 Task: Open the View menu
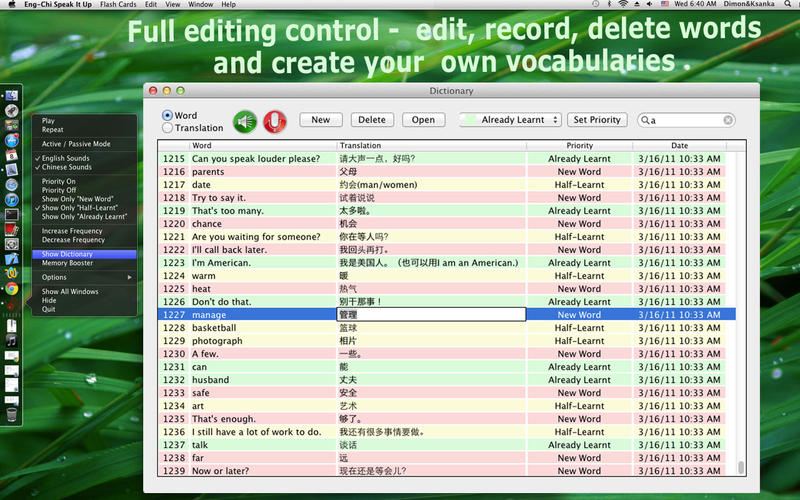(172, 4)
